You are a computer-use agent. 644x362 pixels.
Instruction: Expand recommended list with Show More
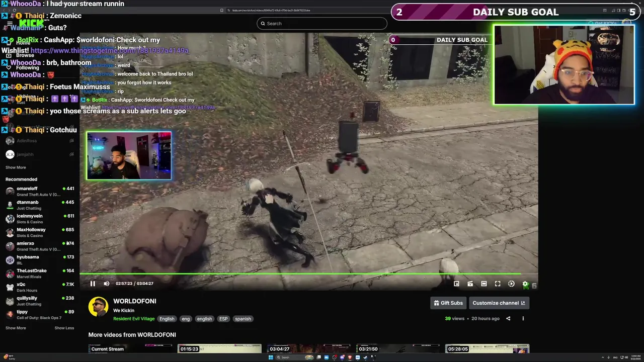point(16,328)
